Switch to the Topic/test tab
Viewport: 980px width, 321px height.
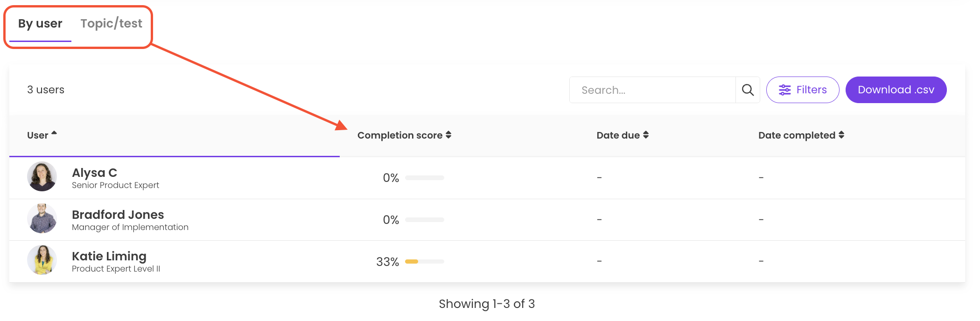[x=111, y=24]
